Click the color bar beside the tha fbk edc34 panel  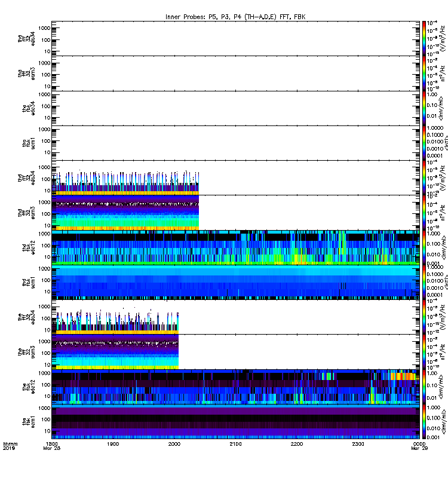[424, 108]
